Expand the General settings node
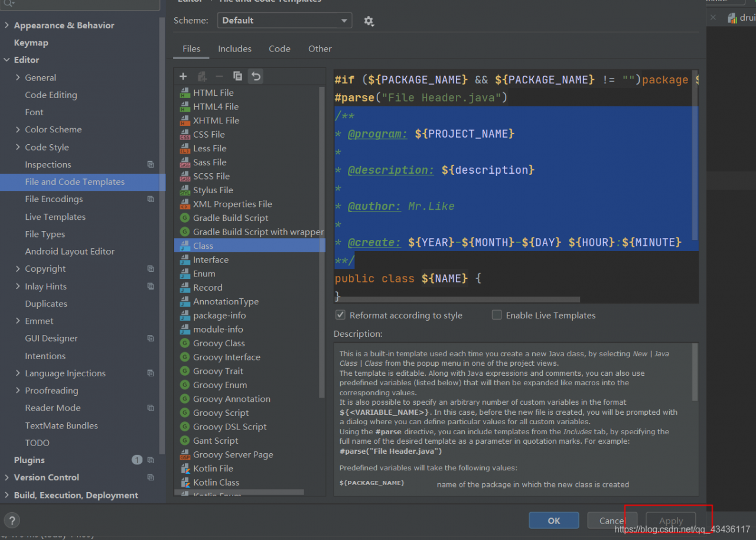The image size is (756, 540). tap(18, 77)
